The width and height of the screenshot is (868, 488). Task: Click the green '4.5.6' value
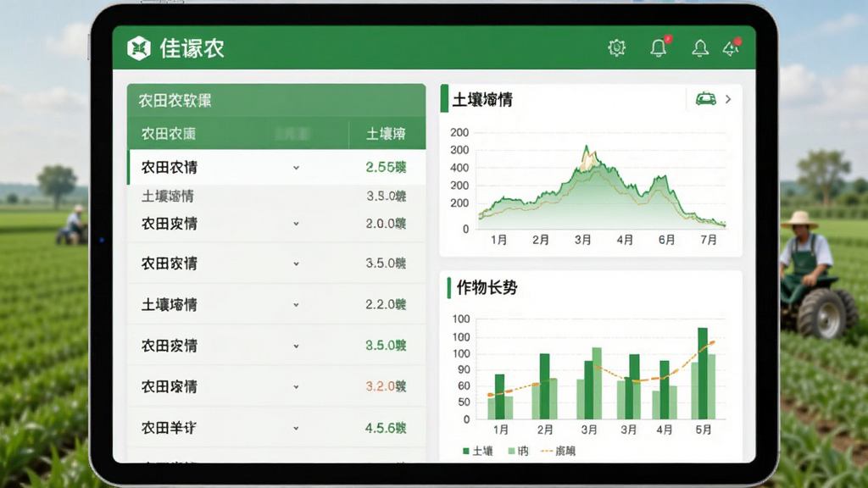pyautogui.click(x=386, y=428)
